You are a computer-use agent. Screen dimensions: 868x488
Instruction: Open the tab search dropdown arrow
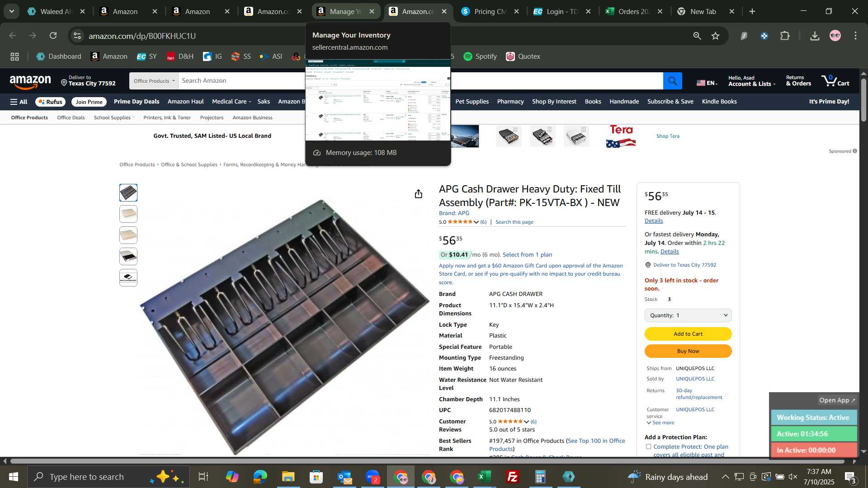pos(11,11)
